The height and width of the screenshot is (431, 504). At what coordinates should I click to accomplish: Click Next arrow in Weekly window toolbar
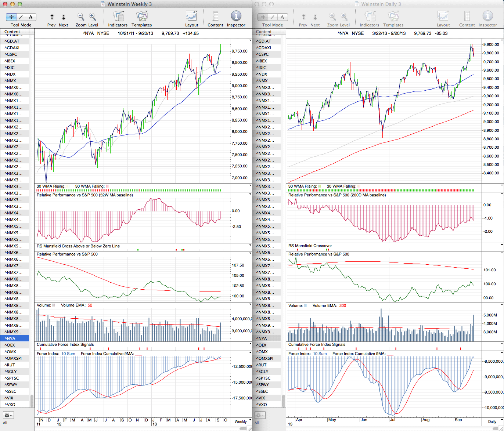(x=63, y=17)
